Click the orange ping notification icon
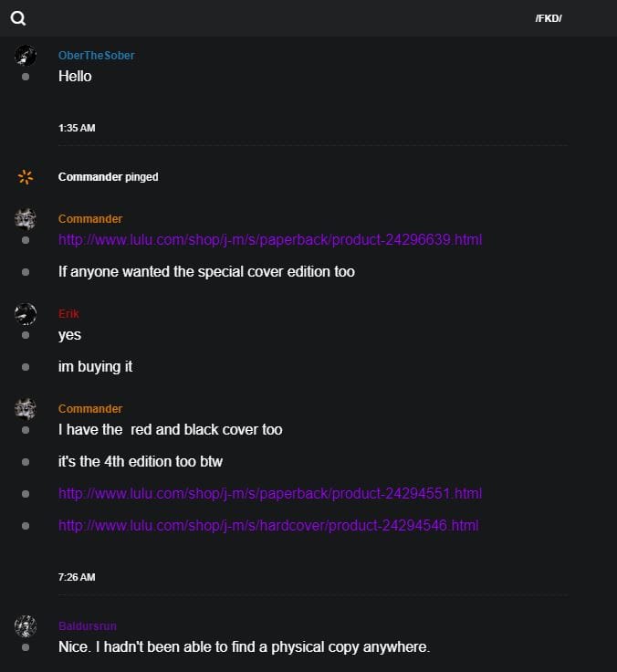 click(x=26, y=176)
